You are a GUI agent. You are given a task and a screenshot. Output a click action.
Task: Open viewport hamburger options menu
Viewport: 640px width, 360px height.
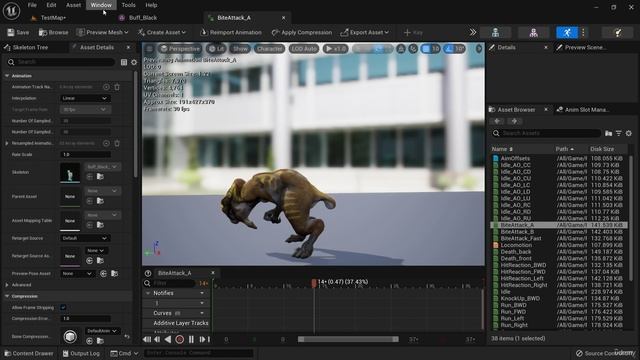pyautogui.click(x=149, y=49)
